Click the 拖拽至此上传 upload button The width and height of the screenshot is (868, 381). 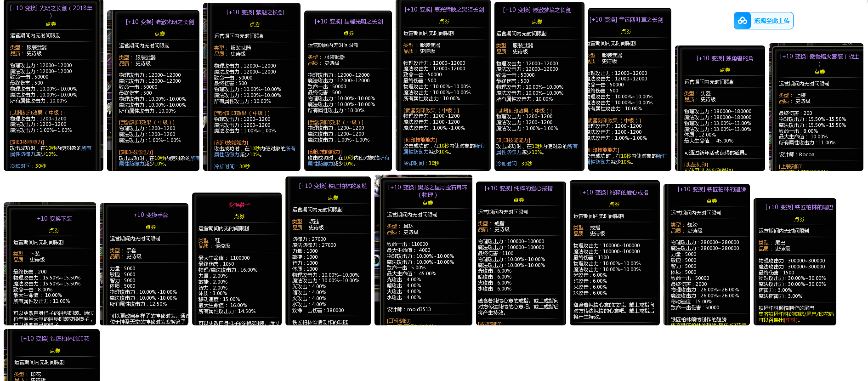pos(771,21)
